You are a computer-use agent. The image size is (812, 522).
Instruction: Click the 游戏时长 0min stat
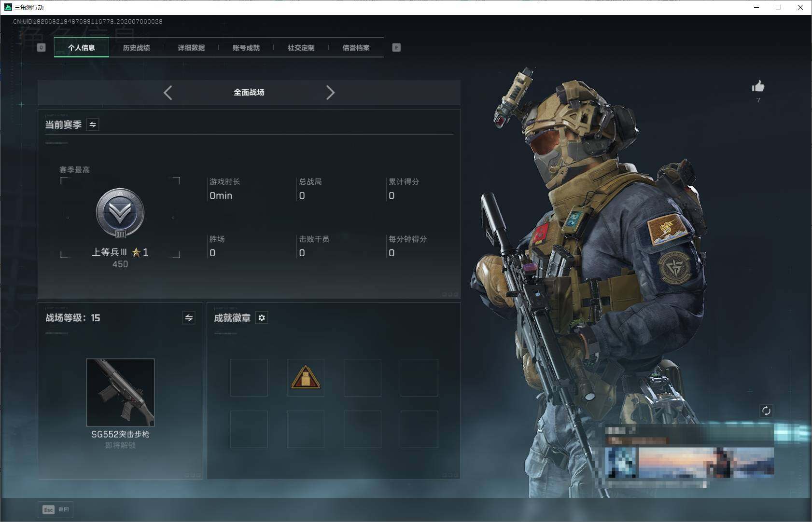[x=224, y=189]
